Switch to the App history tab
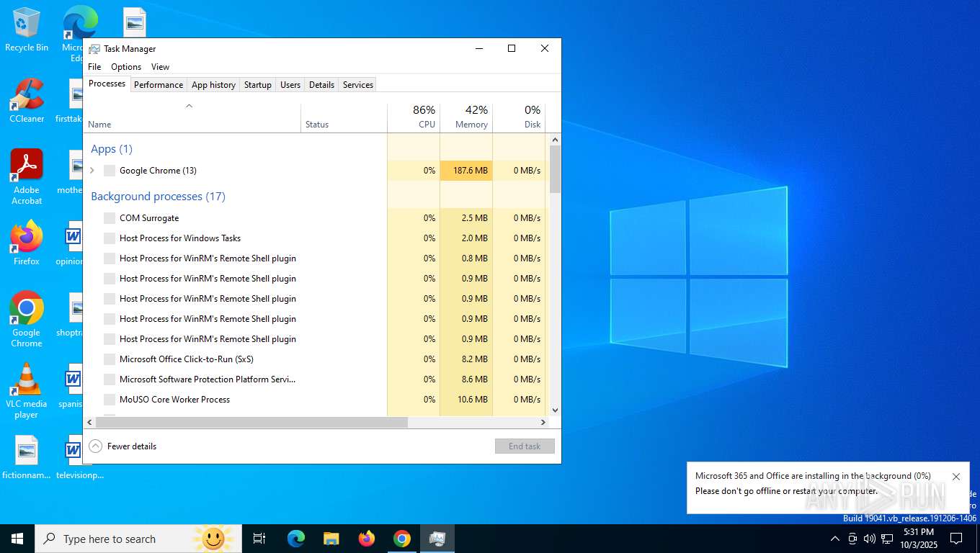 213,85
